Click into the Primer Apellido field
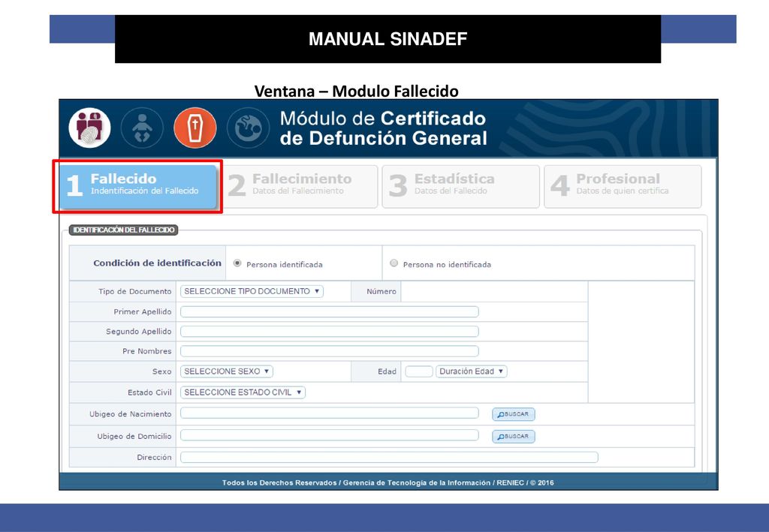Screen dimensions: 769x532 pos(330,311)
